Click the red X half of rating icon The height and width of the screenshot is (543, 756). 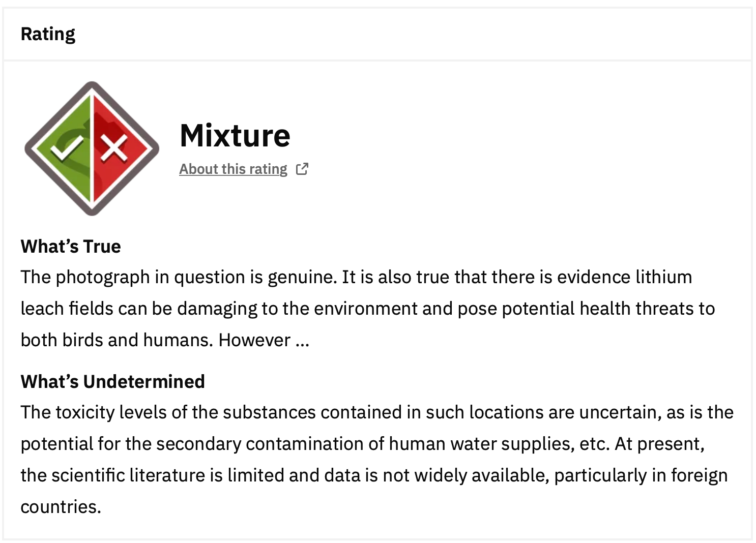point(116,148)
